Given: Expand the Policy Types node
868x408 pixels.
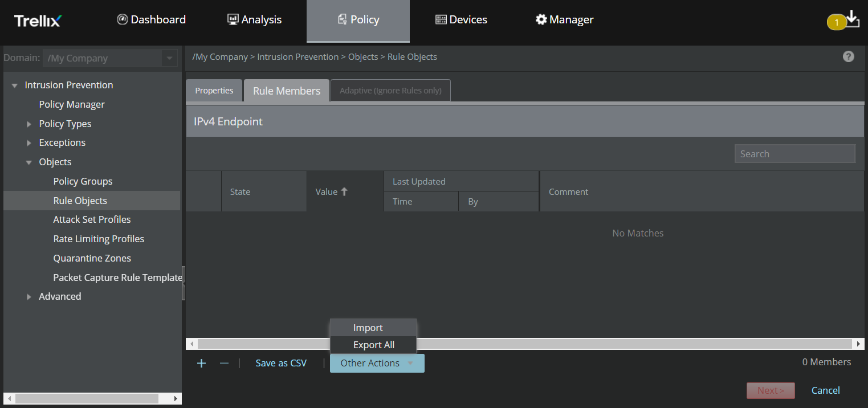Looking at the screenshot, I should tap(29, 124).
